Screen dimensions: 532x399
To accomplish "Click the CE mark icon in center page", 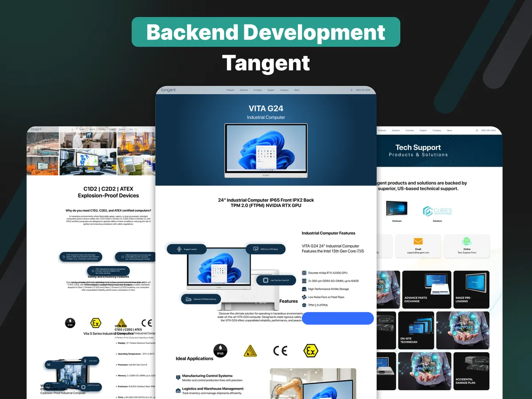I will point(280,351).
